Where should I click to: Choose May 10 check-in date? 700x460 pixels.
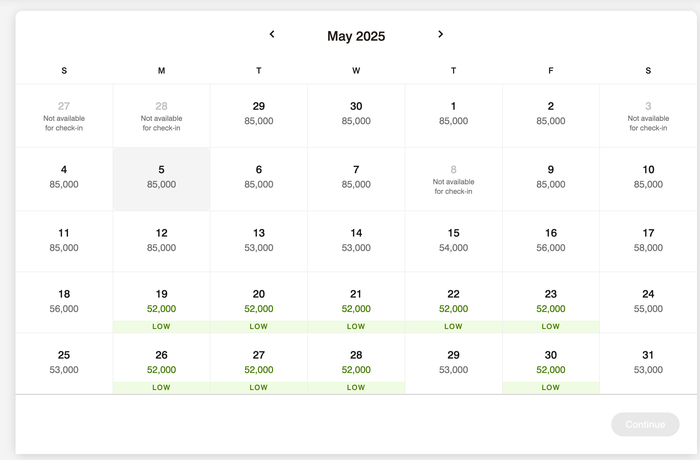[x=648, y=179]
